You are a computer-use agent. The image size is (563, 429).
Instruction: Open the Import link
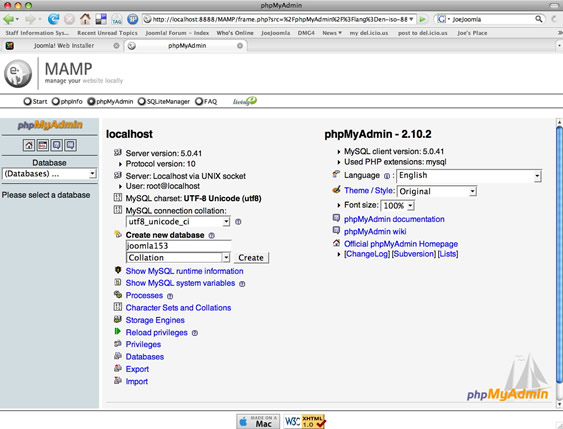[x=136, y=382]
